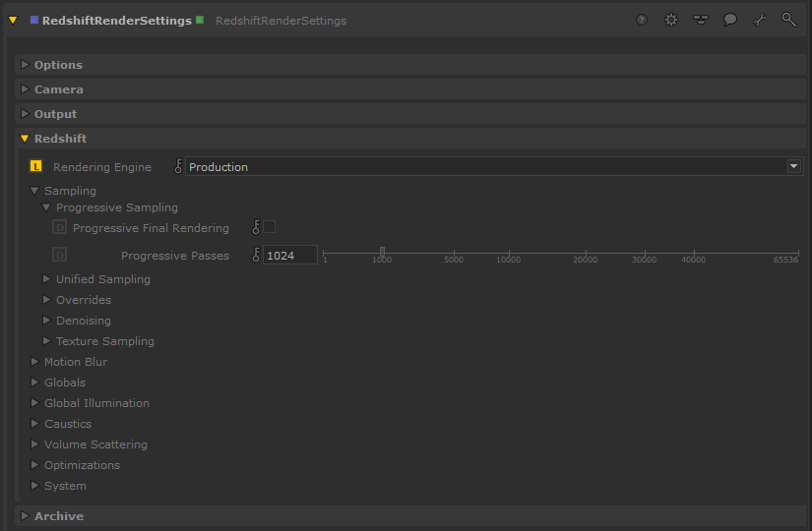Set Progressive Passes slider to 10000 mark
This screenshot has height=531, width=812.
509,253
